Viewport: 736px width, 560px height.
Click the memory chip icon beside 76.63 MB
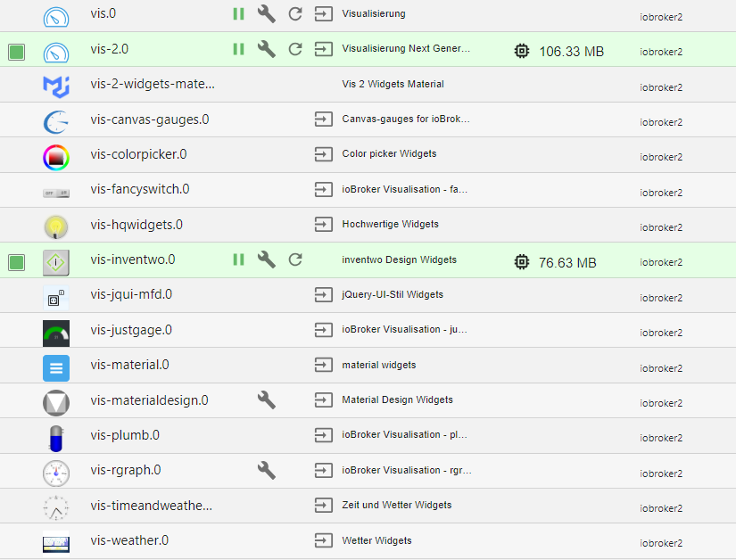click(x=522, y=261)
